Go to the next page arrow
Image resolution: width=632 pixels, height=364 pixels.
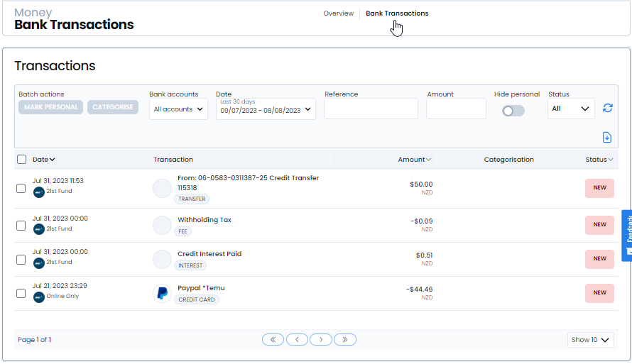click(321, 339)
